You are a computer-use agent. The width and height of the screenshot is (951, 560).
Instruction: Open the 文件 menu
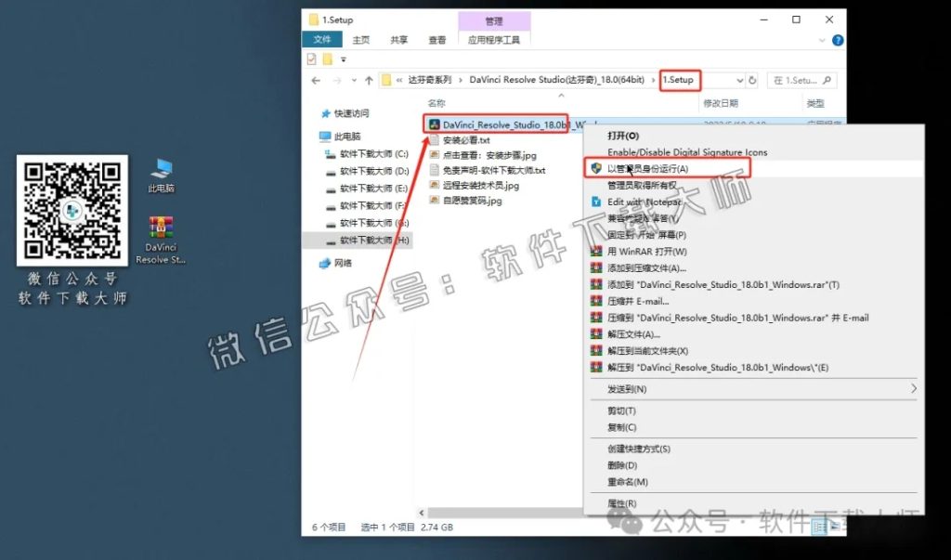321,39
